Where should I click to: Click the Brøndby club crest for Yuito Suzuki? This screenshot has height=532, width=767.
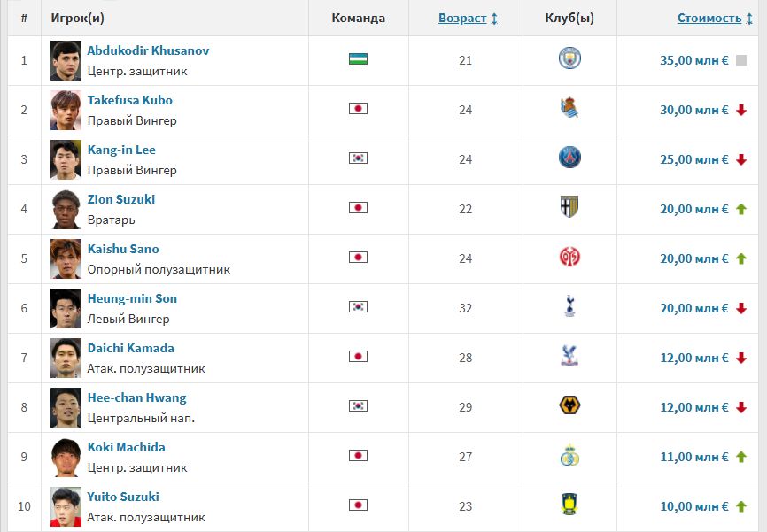pos(569,505)
